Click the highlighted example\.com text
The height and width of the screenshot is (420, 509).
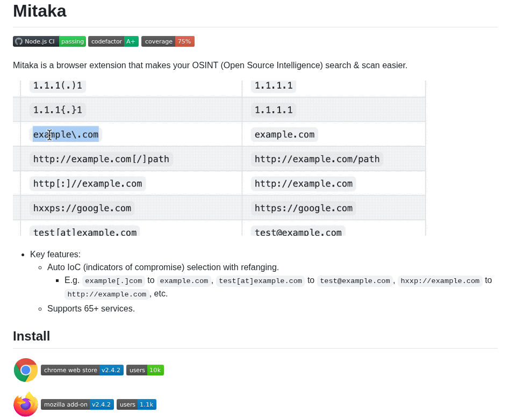click(x=66, y=134)
